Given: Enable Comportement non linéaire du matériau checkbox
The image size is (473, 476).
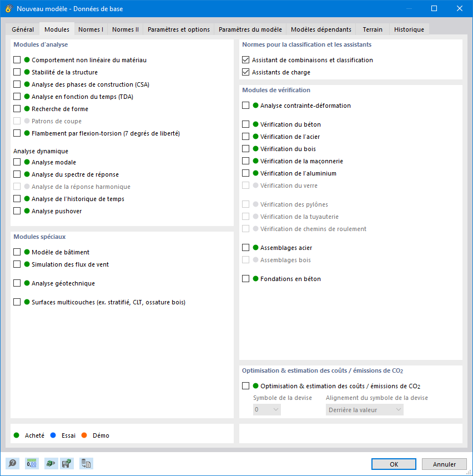Looking at the screenshot, I should (17, 60).
